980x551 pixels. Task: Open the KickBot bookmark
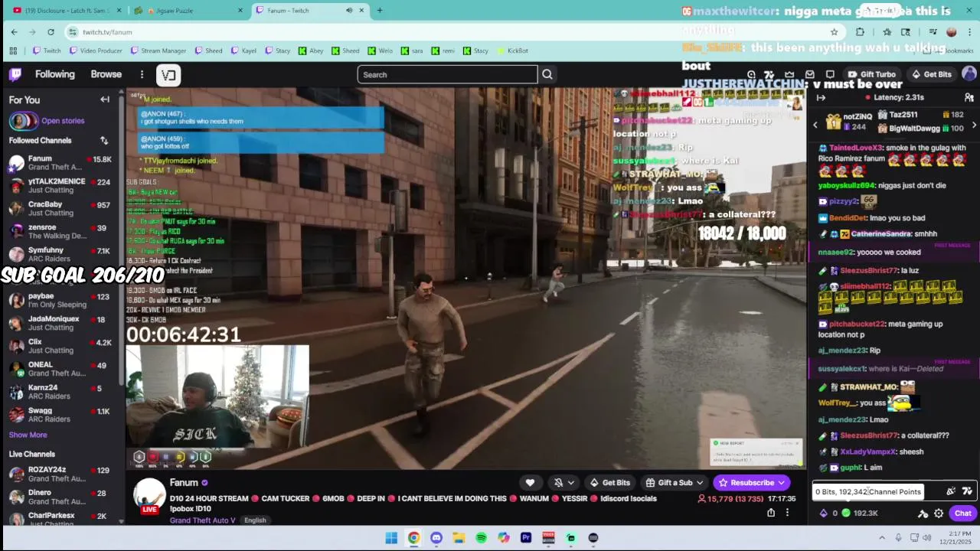tap(512, 51)
